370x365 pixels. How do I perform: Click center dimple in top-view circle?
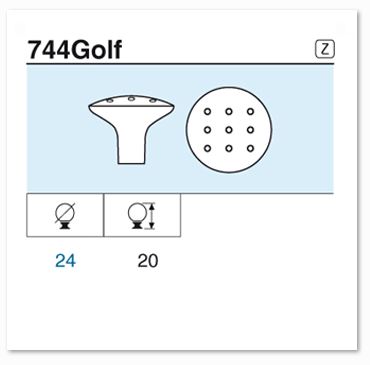tap(229, 130)
